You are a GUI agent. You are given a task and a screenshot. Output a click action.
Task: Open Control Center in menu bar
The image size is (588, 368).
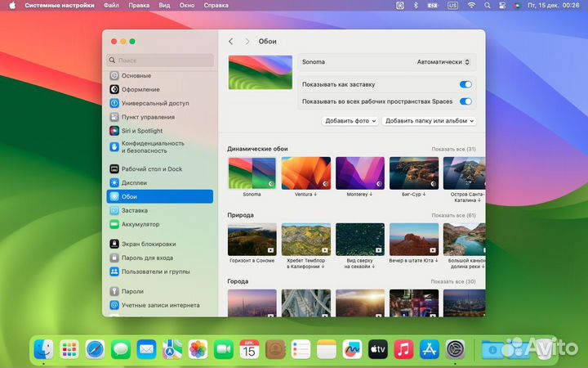502,5
